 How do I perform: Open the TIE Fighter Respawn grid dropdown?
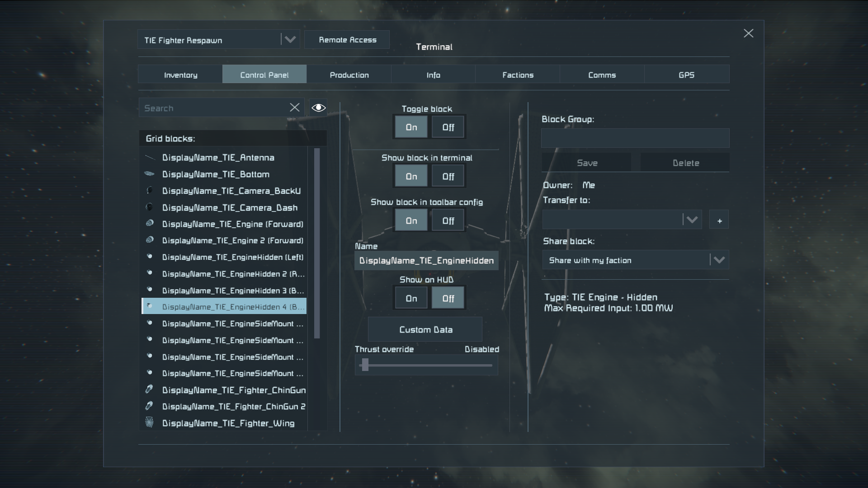click(290, 40)
